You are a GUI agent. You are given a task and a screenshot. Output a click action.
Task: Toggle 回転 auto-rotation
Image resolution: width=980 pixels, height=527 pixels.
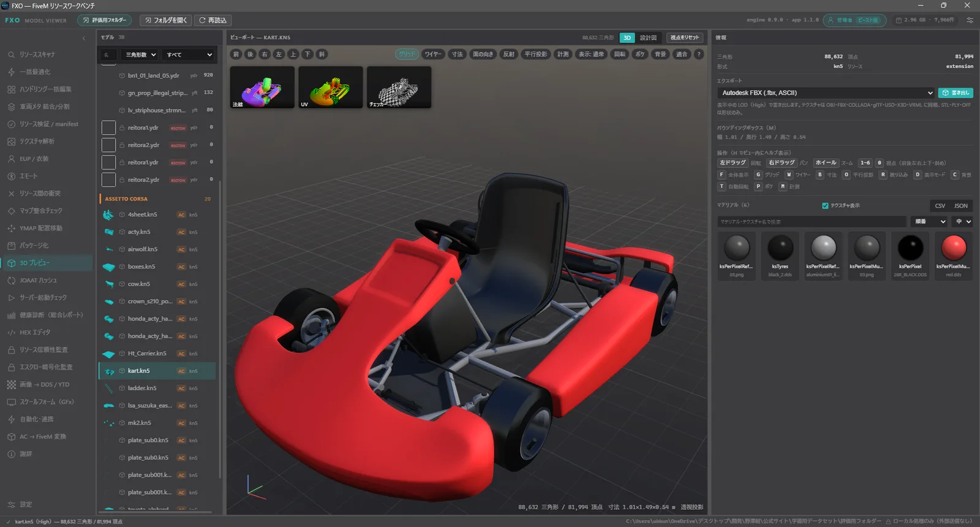pos(620,54)
